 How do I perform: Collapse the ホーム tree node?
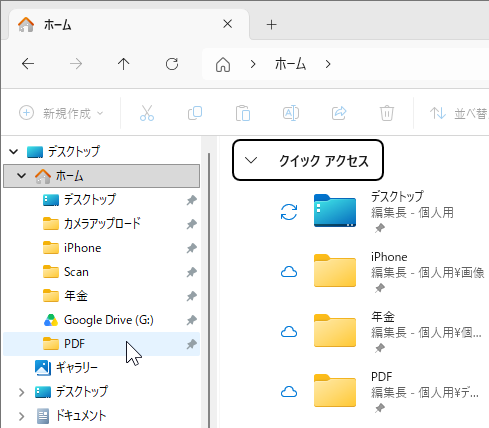click(22, 176)
